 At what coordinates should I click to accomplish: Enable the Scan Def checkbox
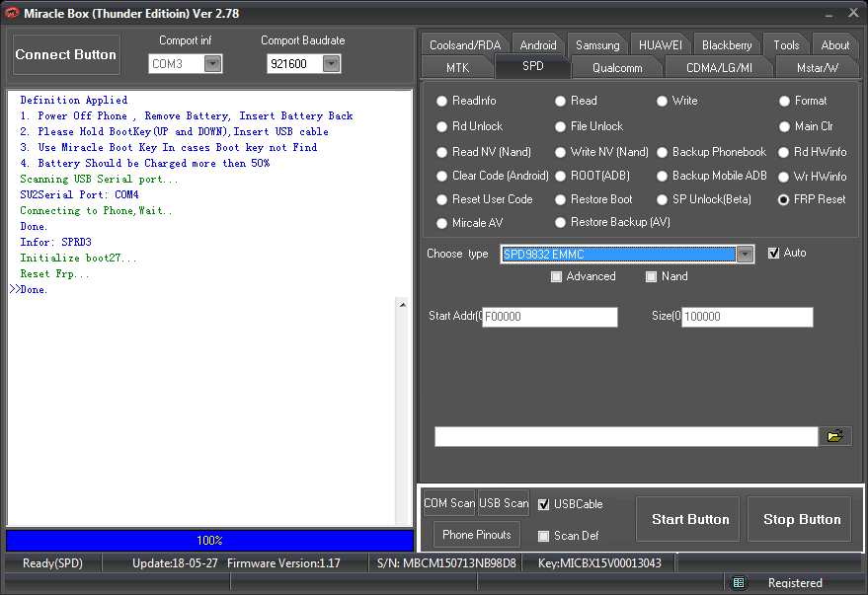[543, 536]
